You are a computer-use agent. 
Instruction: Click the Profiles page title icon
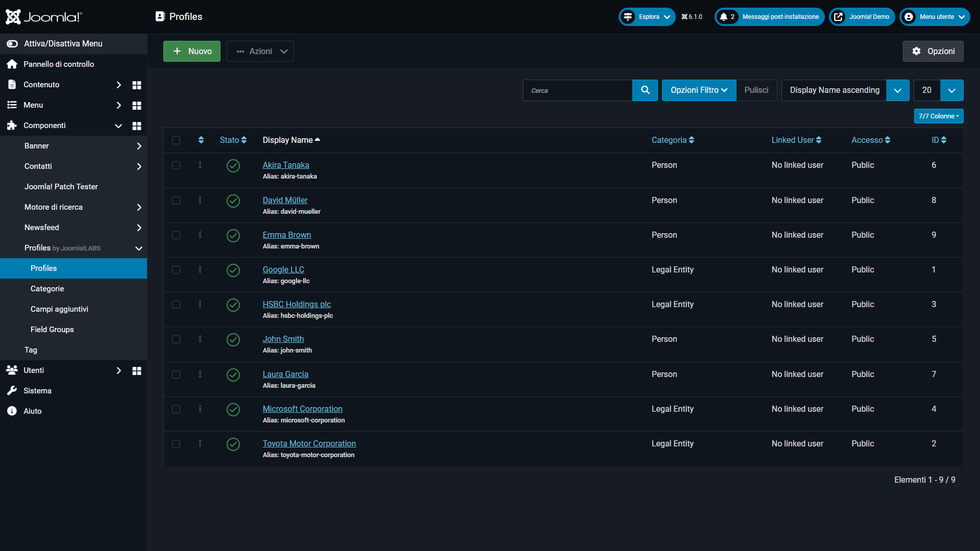tap(160, 16)
